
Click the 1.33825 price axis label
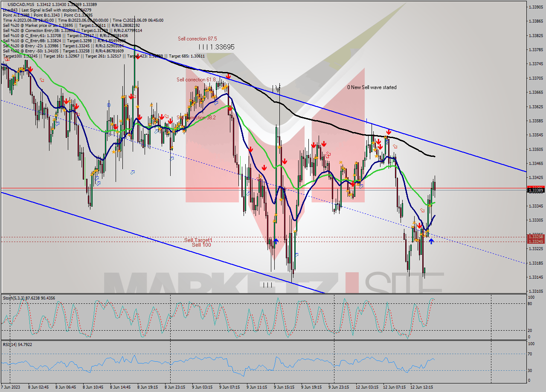coord(536,36)
